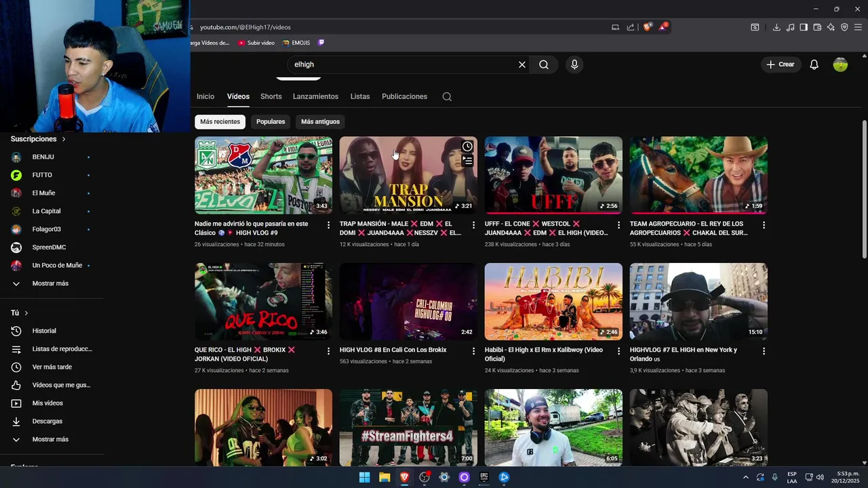Open Epic Games Launcher from taskbar
Image resolution: width=868 pixels, height=488 pixels.
pos(484,477)
